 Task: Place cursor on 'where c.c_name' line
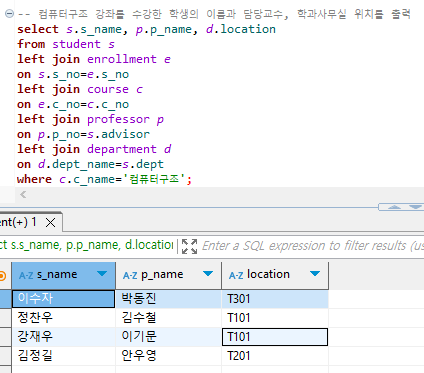[x=104, y=179]
